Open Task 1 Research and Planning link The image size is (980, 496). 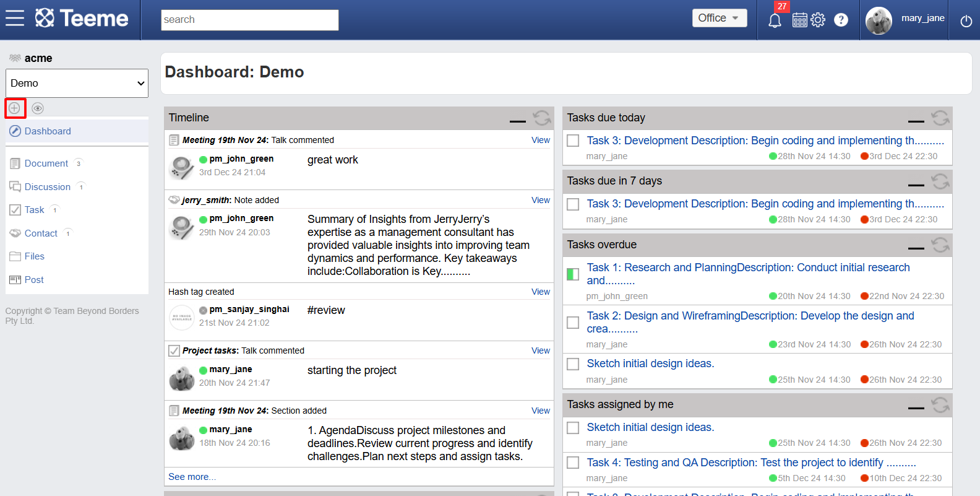(749, 274)
